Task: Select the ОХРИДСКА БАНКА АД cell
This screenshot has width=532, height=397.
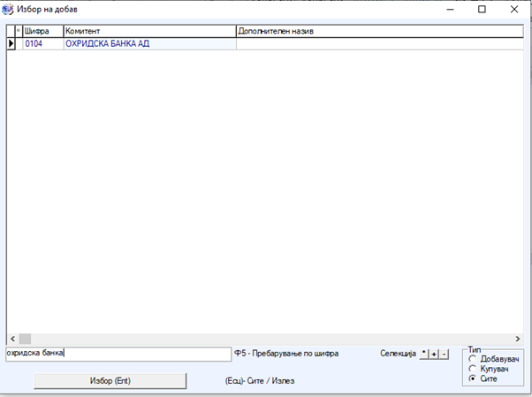Action: (x=149, y=44)
